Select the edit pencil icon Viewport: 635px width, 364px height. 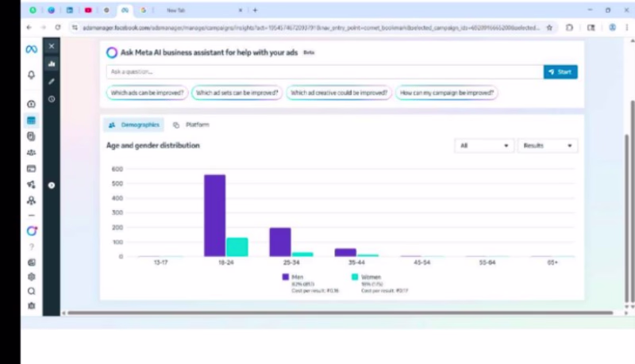click(x=52, y=82)
